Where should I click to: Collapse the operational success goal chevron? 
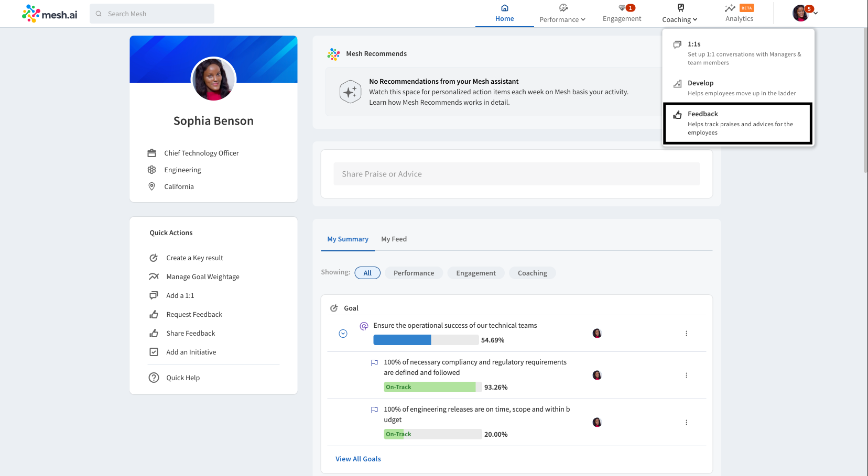click(x=343, y=334)
